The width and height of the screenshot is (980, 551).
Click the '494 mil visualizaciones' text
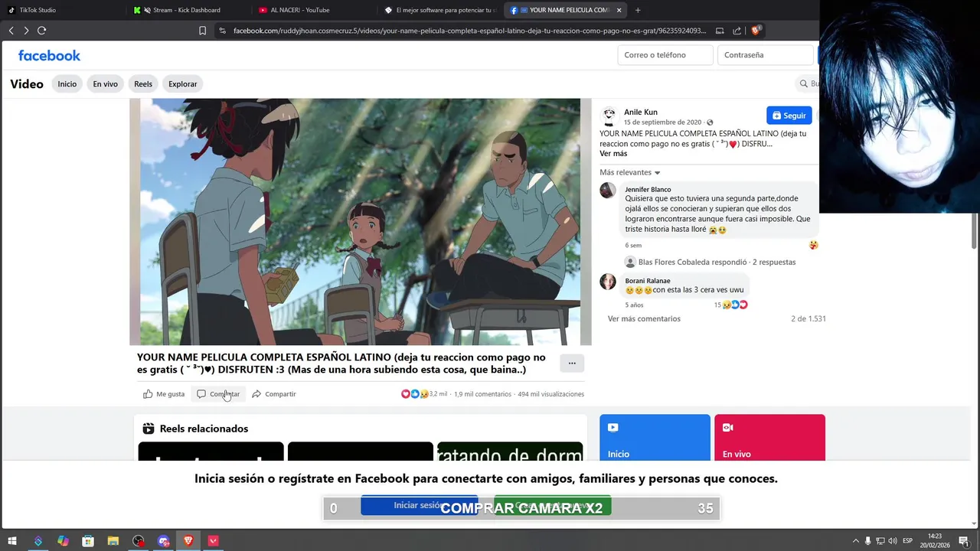[x=550, y=394]
